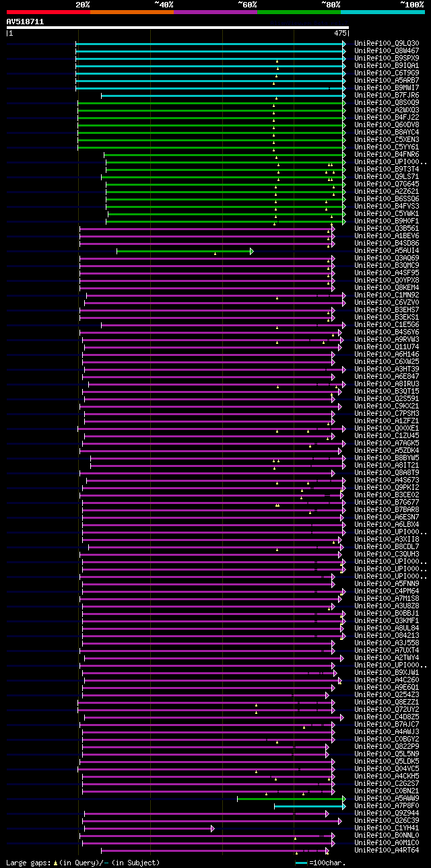The height and width of the screenshot is (868, 431).
Task: Open hit UniRef100_A5ARB7
Action: click(x=387, y=81)
